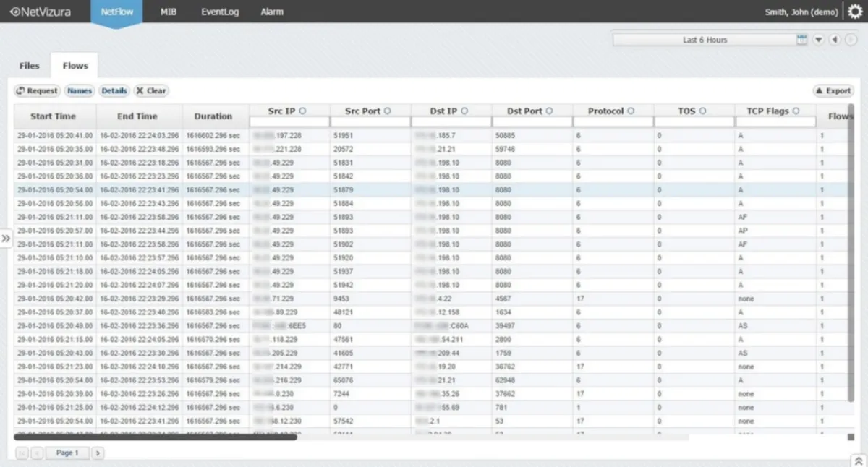Click the Request refresh button
This screenshot has height=467, width=868.
38,91
